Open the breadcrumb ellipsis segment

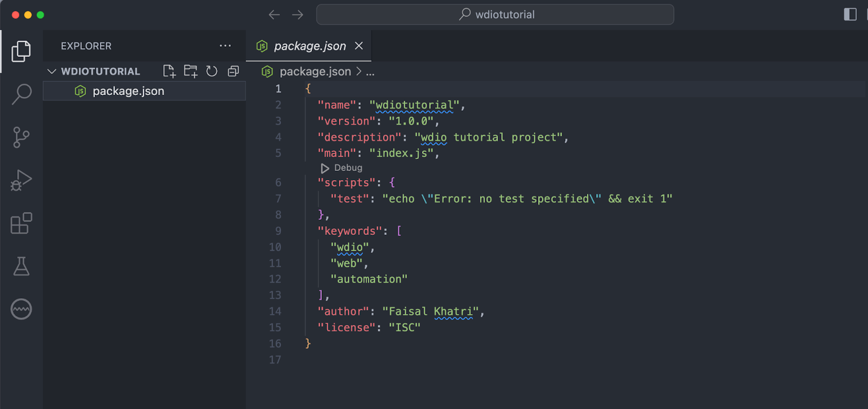pos(370,72)
